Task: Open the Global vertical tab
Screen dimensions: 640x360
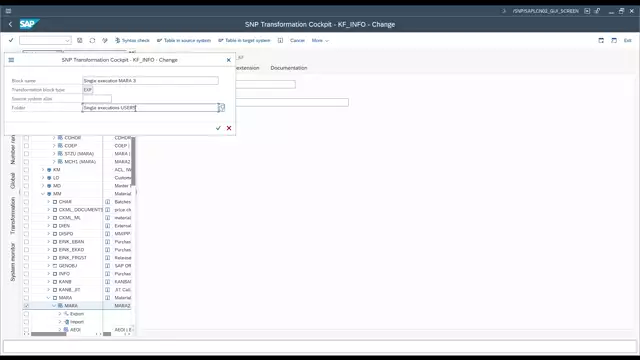Action: tap(13, 181)
